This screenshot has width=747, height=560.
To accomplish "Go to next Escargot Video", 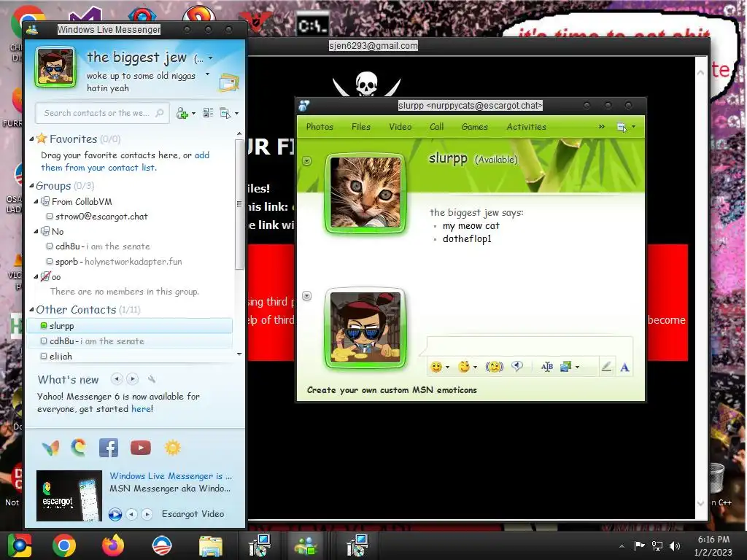I will [x=147, y=514].
